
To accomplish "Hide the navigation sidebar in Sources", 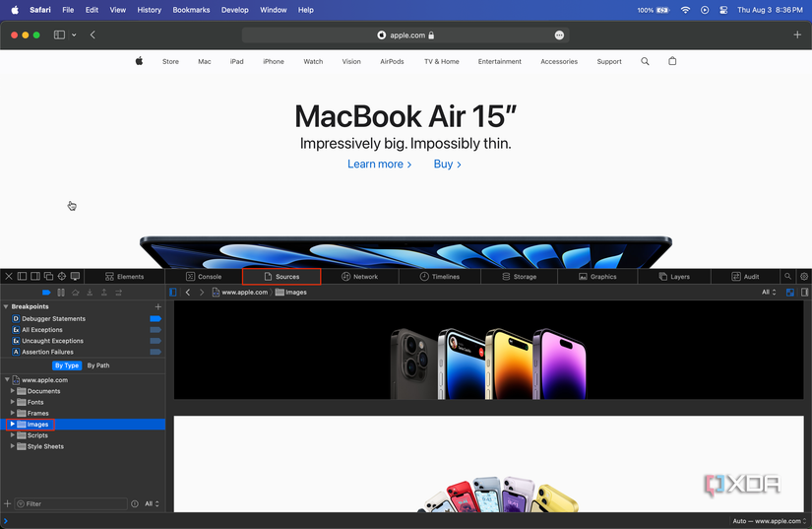I will pos(173,293).
